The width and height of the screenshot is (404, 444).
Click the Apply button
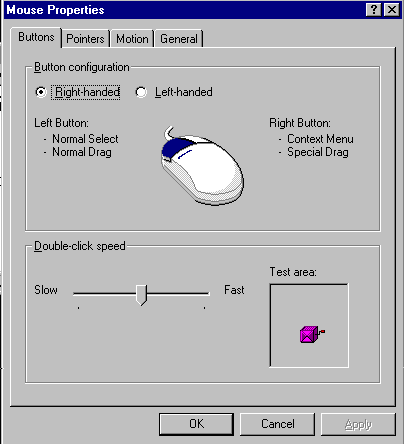click(358, 424)
